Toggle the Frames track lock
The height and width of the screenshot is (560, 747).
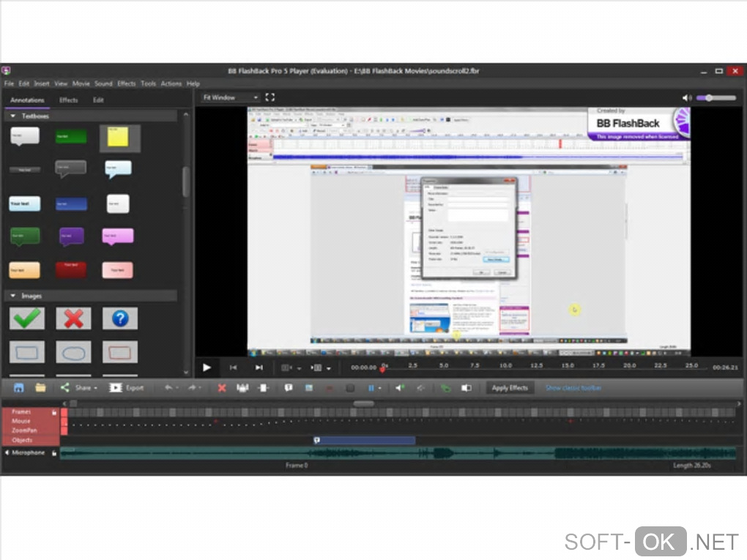point(54,412)
